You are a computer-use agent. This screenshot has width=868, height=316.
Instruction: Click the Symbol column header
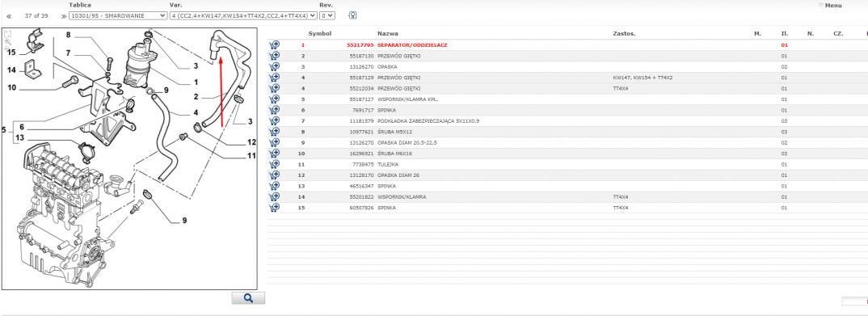pyautogui.click(x=319, y=34)
